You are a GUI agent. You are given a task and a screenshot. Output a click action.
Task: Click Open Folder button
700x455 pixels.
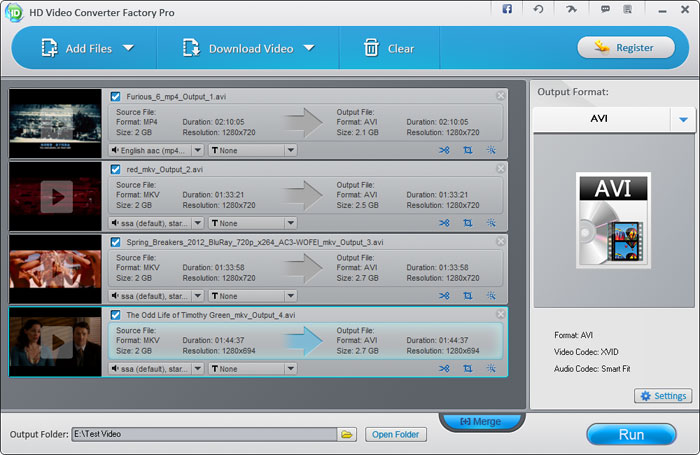(396, 434)
